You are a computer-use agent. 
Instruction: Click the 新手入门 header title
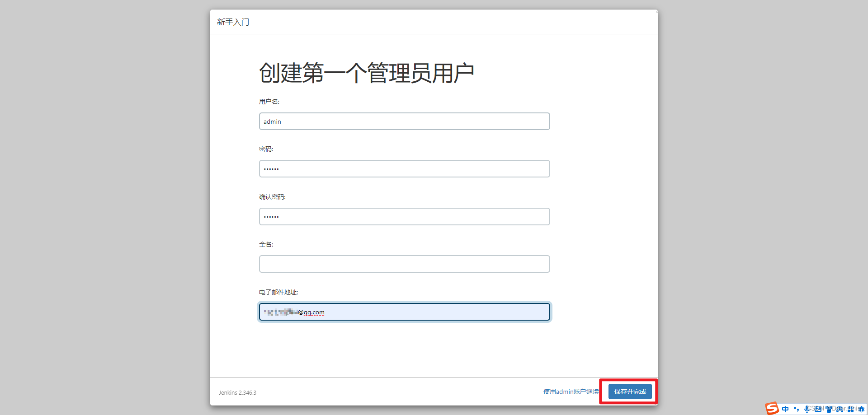click(233, 22)
